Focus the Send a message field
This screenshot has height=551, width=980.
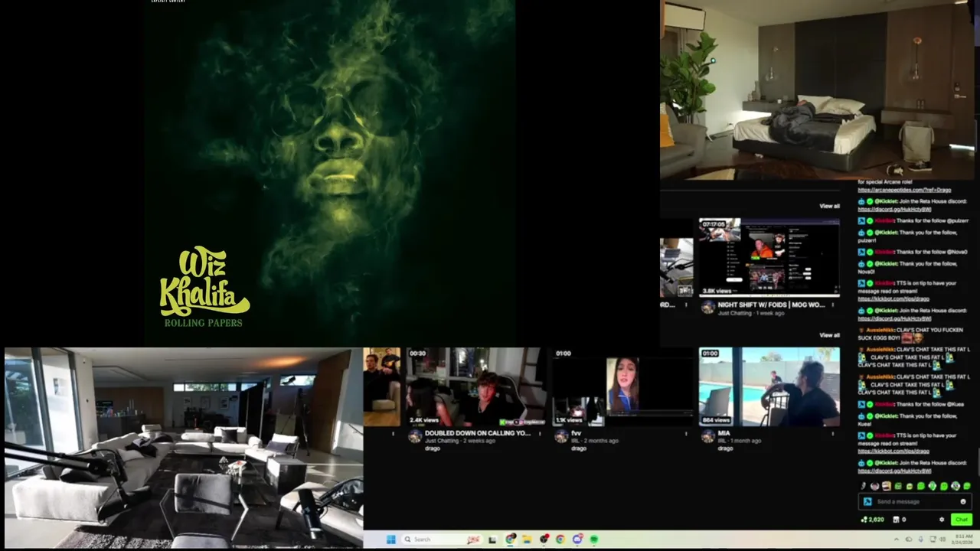(915, 502)
